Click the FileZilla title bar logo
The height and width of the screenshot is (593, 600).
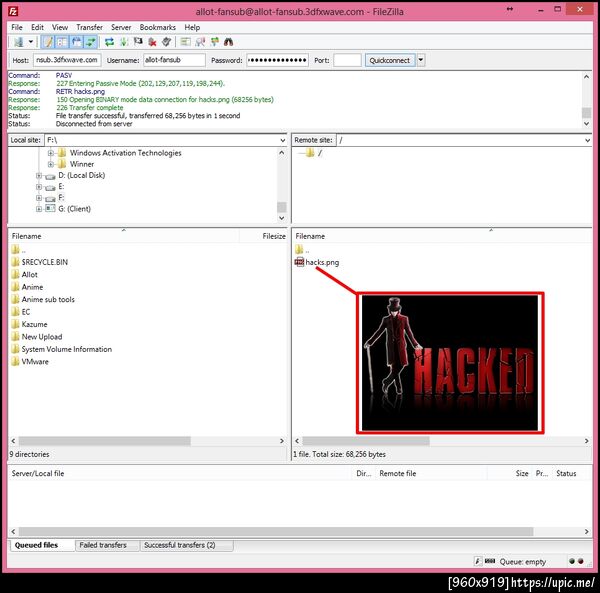click(13, 11)
